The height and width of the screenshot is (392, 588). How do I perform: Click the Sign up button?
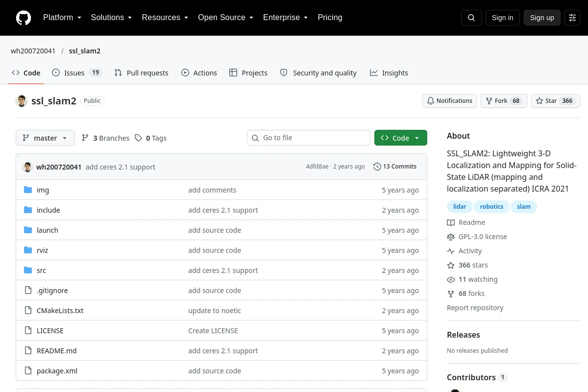click(x=542, y=18)
